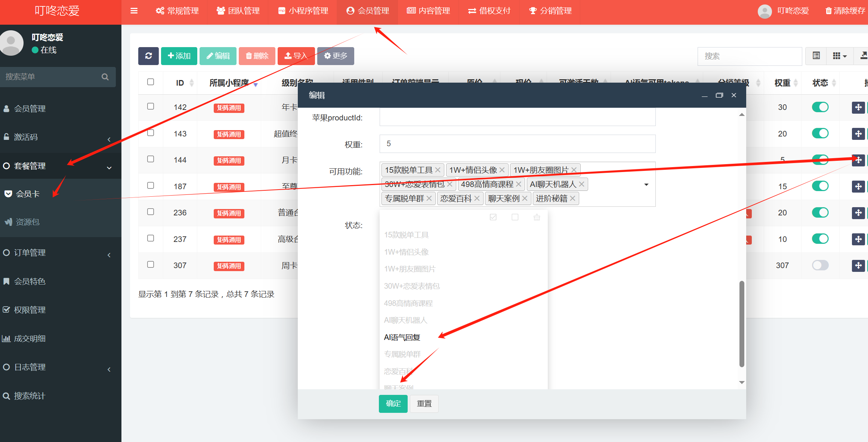Click the drag-move icon on row 142
This screenshot has height=442, width=868.
tap(858, 107)
